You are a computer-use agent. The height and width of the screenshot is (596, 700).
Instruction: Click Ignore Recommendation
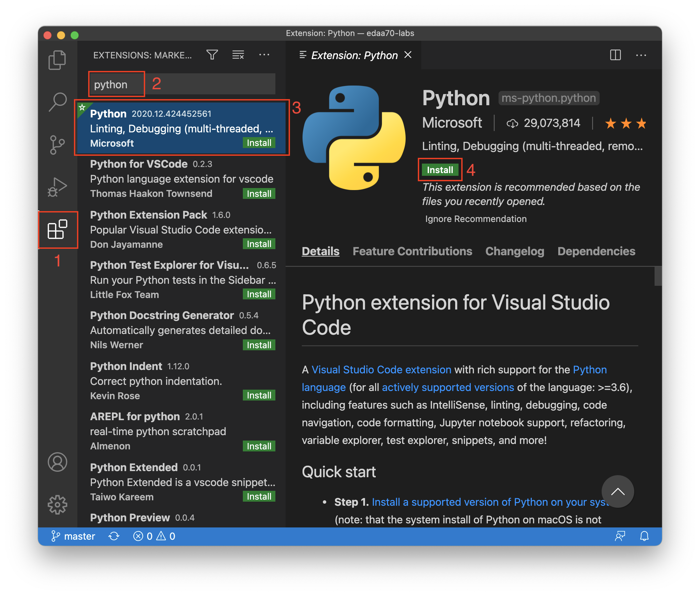pos(476,219)
